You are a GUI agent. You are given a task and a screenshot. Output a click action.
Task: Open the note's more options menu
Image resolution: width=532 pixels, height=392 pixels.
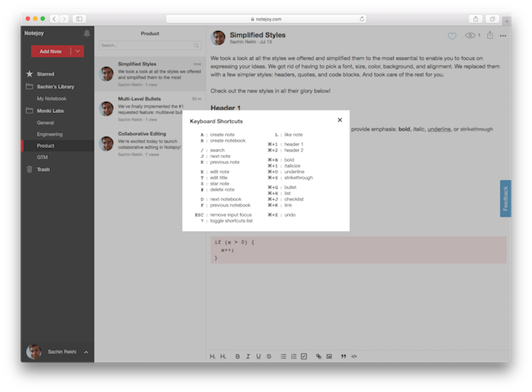[503, 36]
